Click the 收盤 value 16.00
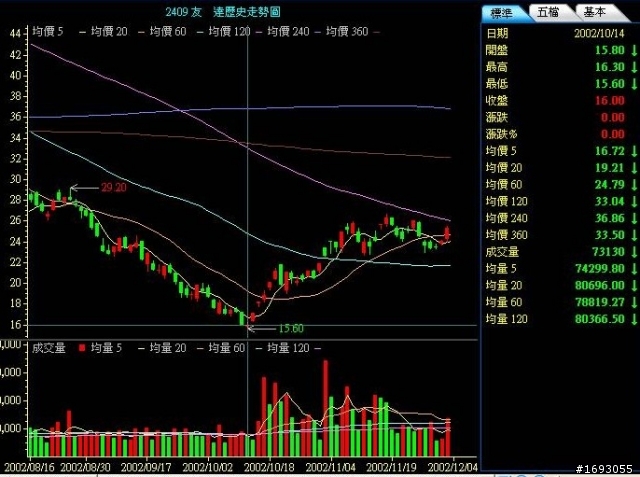 [x=609, y=100]
